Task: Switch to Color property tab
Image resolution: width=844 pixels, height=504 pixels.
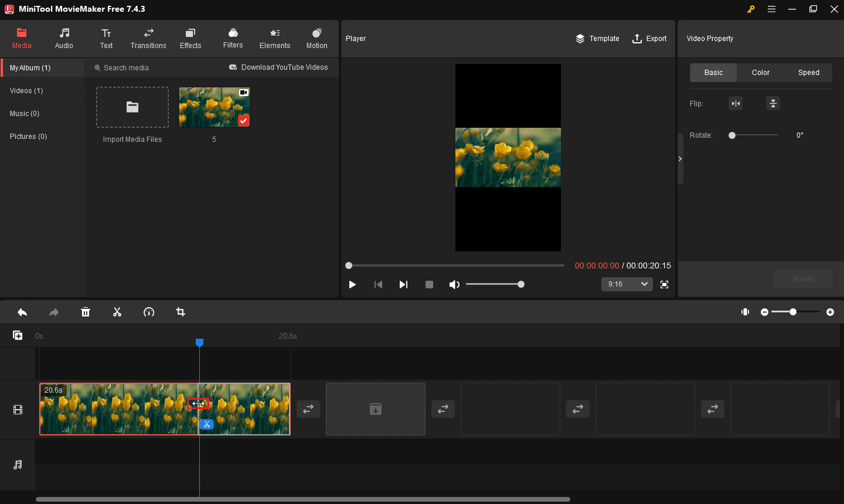Action: 761,73
